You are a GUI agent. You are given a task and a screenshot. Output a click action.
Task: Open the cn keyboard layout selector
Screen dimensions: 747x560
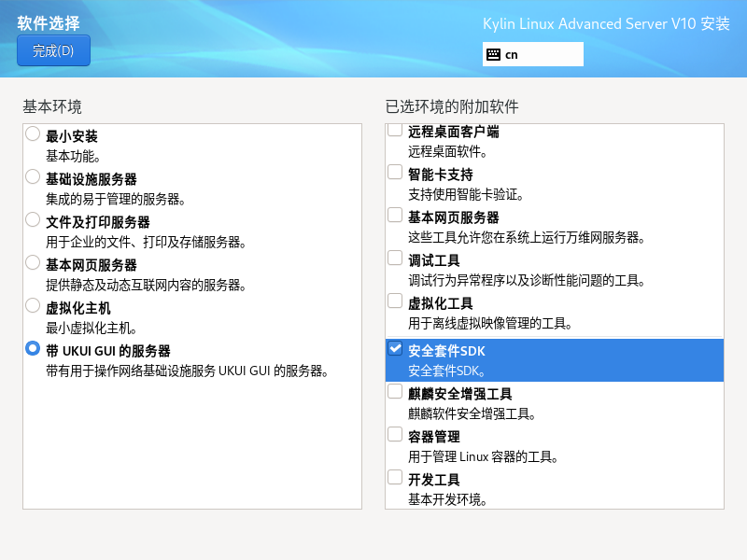coord(532,54)
